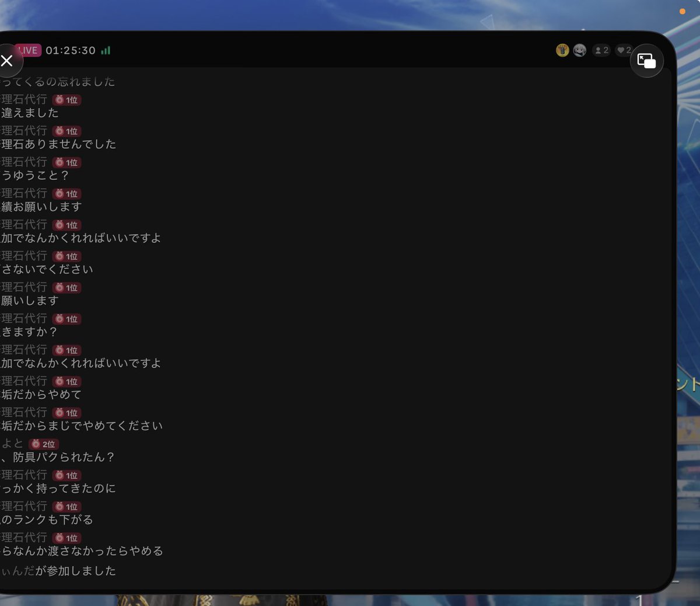Tap the heart like counter

point(624,50)
